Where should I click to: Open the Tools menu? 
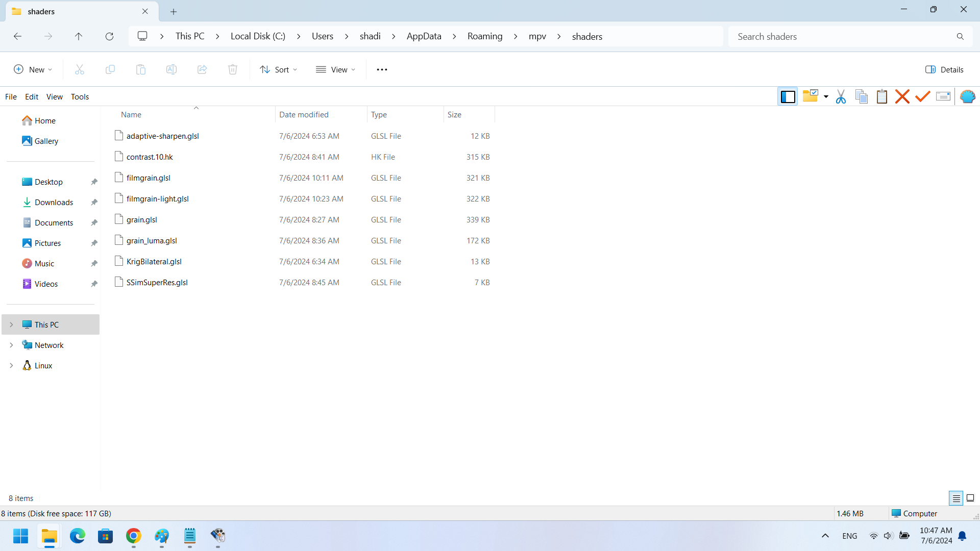80,96
